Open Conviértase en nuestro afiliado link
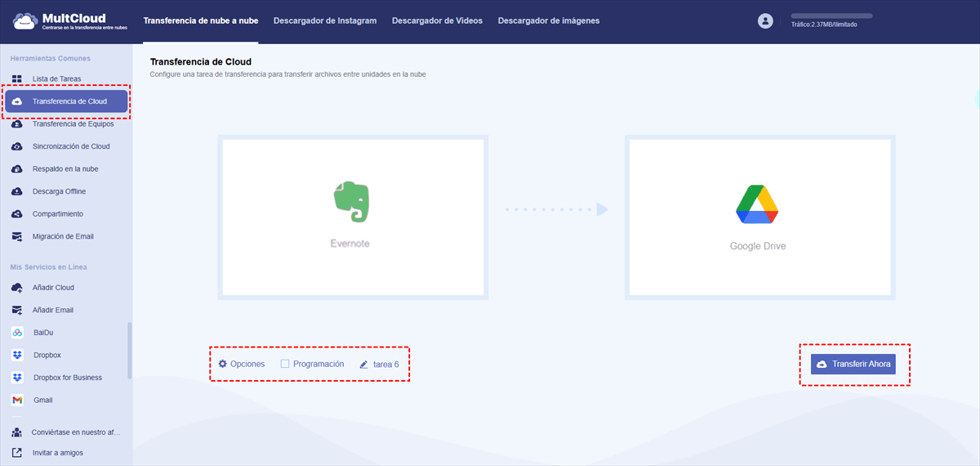980x466 pixels. click(76, 432)
